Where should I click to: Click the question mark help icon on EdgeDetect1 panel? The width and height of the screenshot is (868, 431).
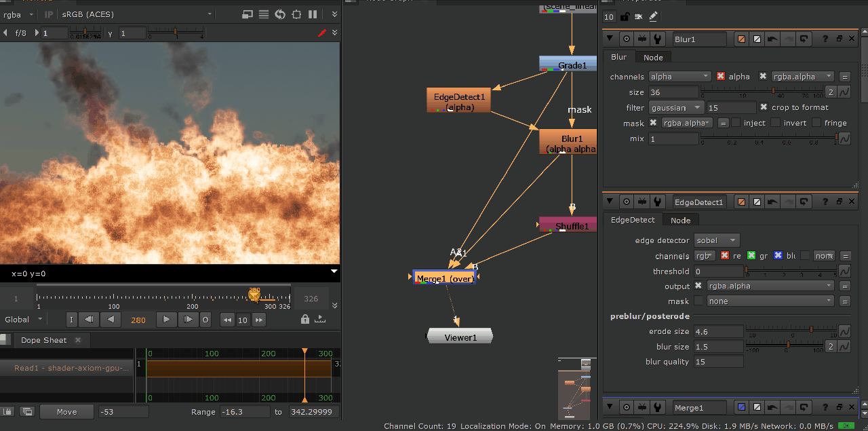coord(826,201)
